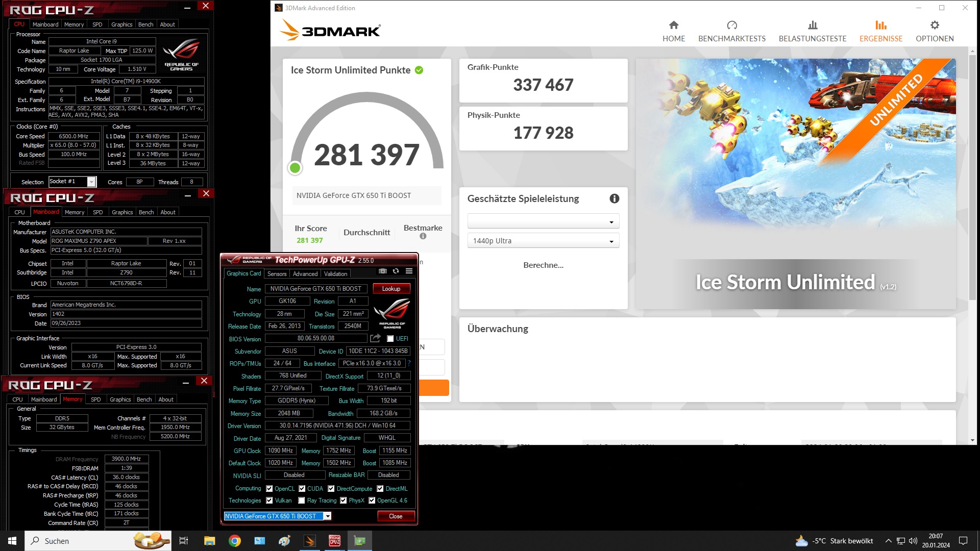Click the info icon under Bestmarke

[x=423, y=236]
